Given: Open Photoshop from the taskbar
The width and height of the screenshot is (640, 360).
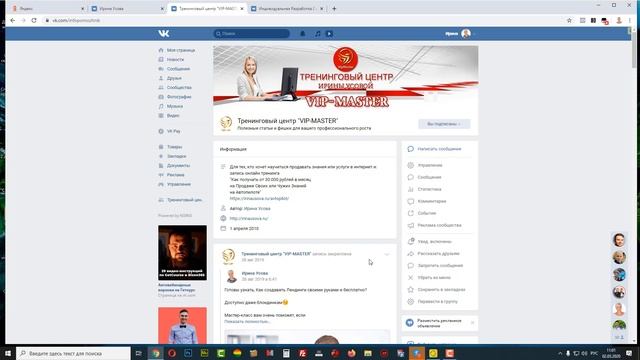Looking at the screenshot, I should point(188,353).
